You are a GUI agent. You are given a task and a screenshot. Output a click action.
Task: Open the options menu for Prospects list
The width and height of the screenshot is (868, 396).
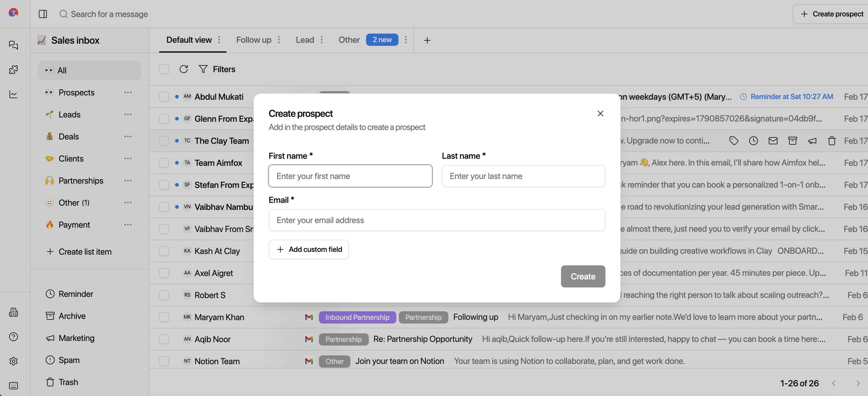tap(128, 92)
